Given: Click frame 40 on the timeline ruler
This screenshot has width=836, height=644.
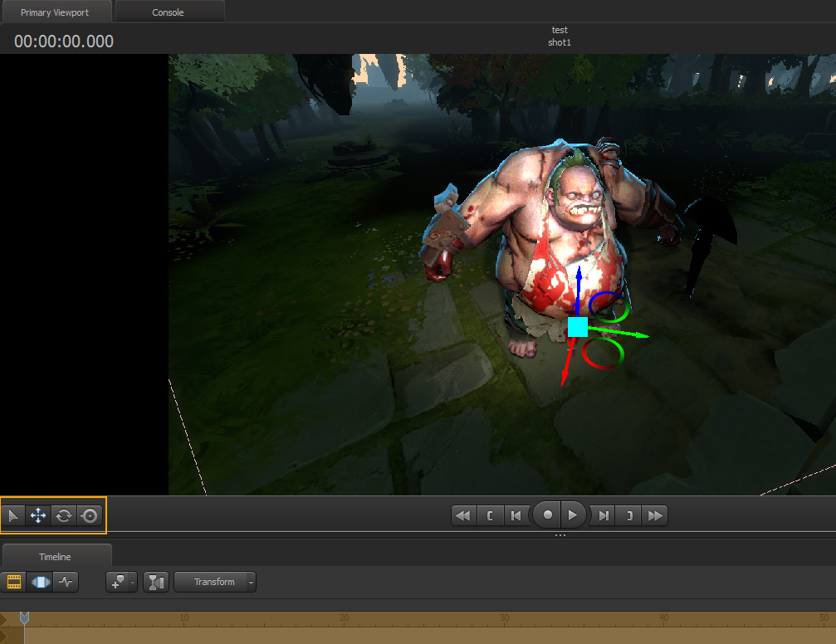Looking at the screenshot, I should click(x=664, y=617).
